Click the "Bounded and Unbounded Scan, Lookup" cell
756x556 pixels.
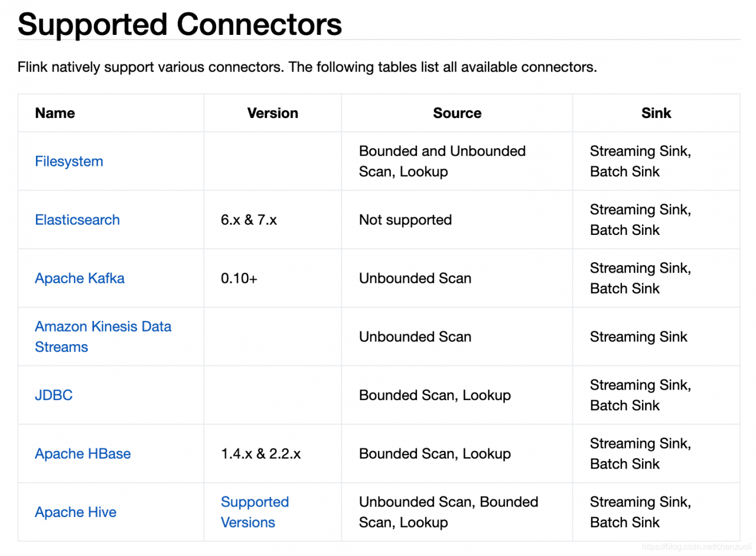[x=442, y=161]
